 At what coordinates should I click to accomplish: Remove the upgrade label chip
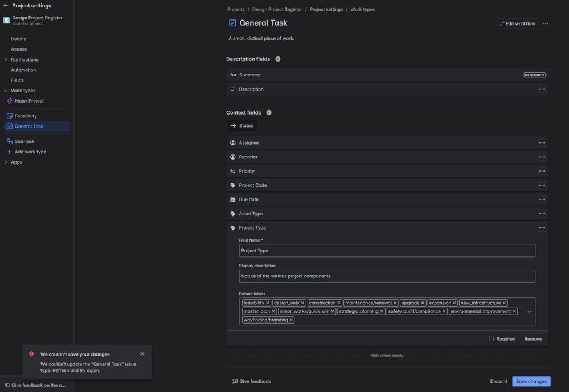pyautogui.click(x=423, y=303)
